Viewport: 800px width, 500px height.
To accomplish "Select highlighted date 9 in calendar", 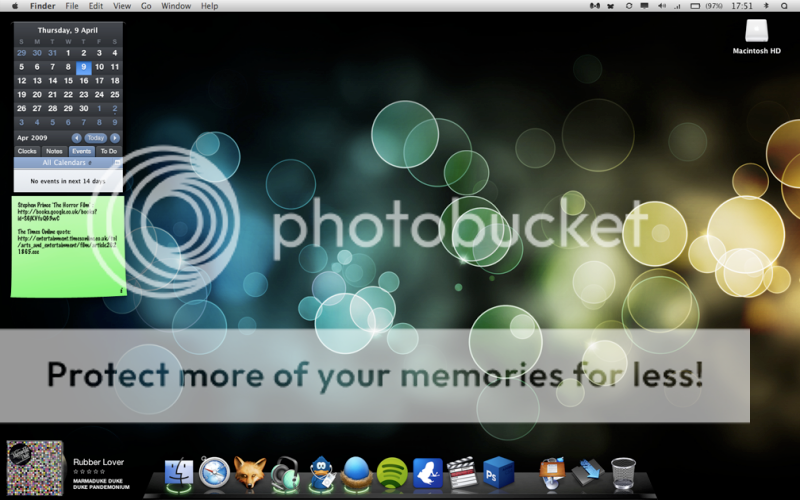I will click(84, 67).
